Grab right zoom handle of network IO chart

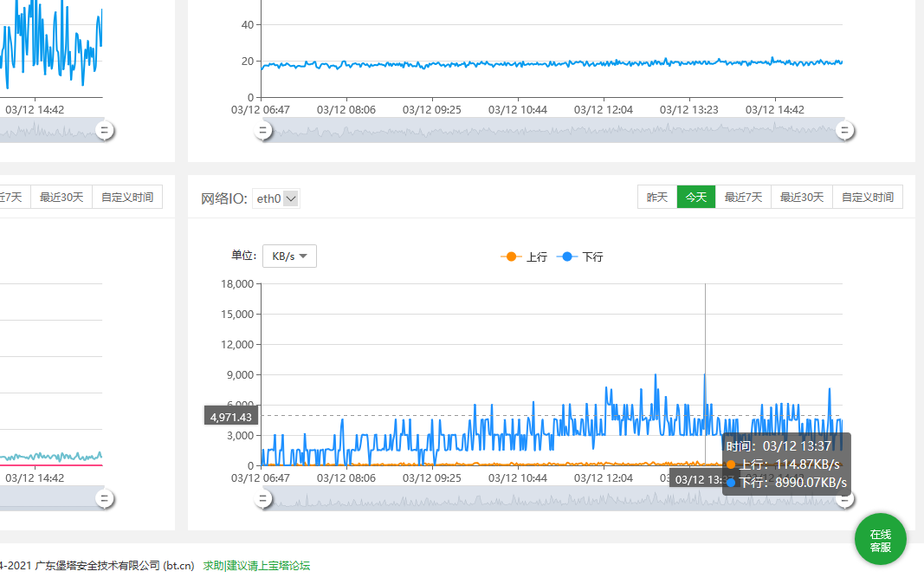[844, 500]
